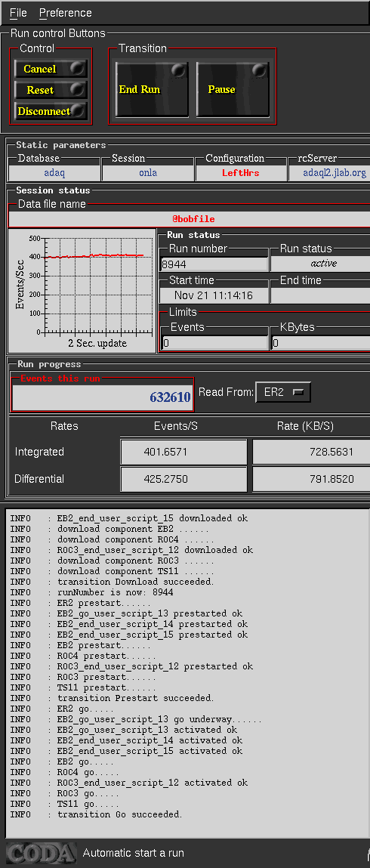Screen dimensions: 370x868
Task: Click the KBytes limit input field
Action: [321, 343]
